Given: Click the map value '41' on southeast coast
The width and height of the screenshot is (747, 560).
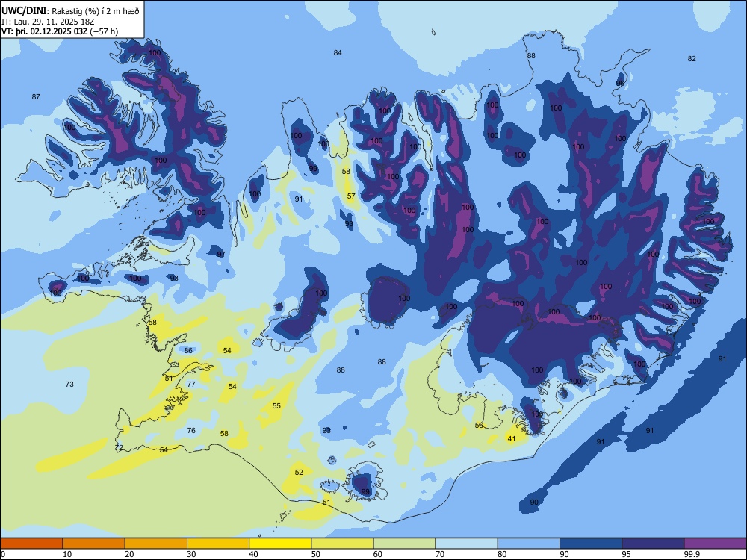Looking at the screenshot, I should pyautogui.click(x=511, y=439).
